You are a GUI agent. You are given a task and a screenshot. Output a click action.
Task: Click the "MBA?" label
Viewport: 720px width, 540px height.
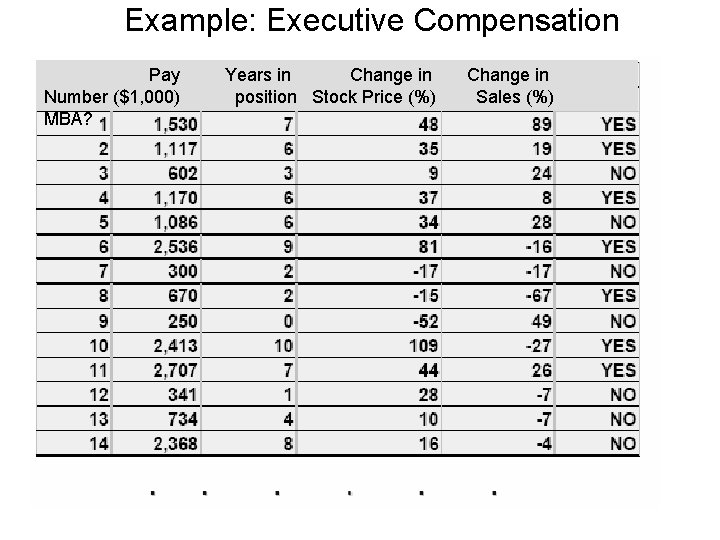pyautogui.click(x=68, y=119)
